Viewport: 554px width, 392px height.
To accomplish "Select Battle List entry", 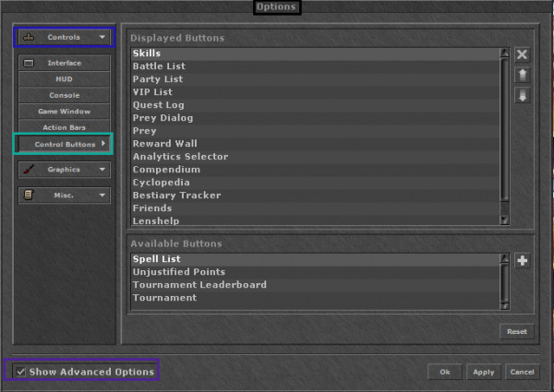I will click(x=315, y=66).
